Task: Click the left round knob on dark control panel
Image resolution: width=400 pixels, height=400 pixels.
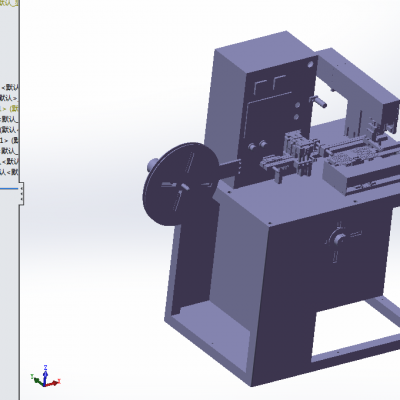Action: coord(252,147)
